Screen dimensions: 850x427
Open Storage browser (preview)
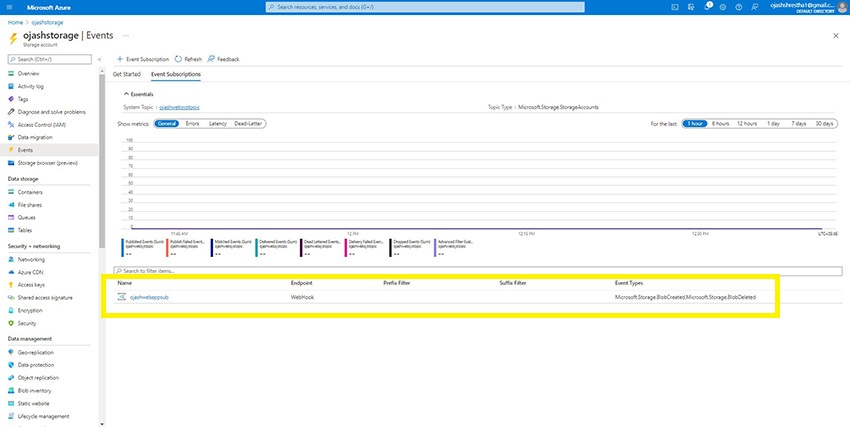[x=49, y=163]
